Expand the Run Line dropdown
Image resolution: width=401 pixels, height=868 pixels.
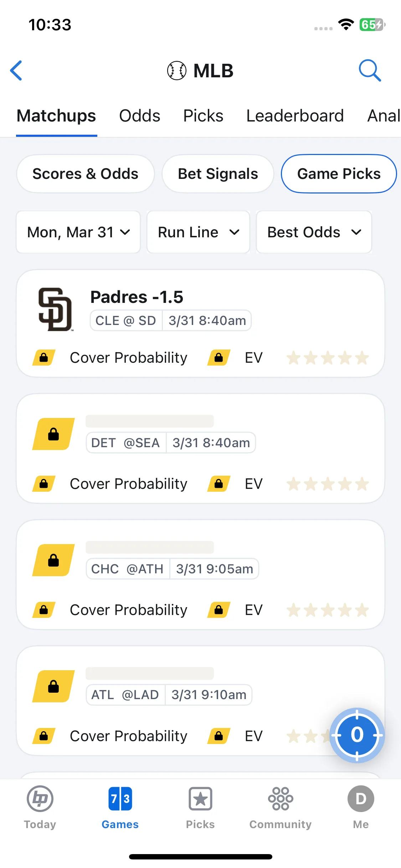pyautogui.click(x=198, y=232)
